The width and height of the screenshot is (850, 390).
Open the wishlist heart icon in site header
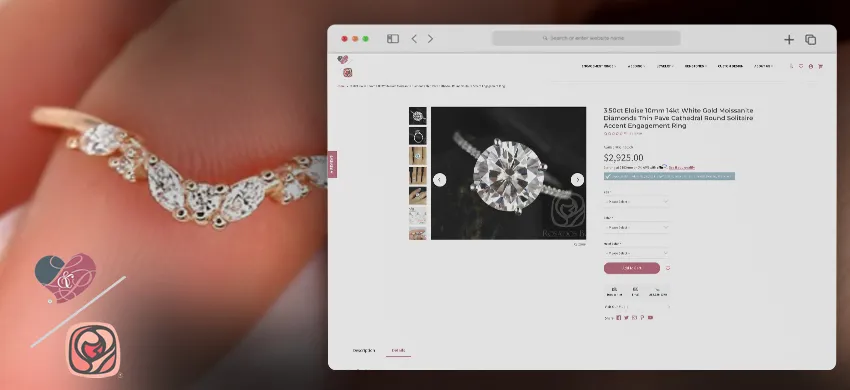801,66
